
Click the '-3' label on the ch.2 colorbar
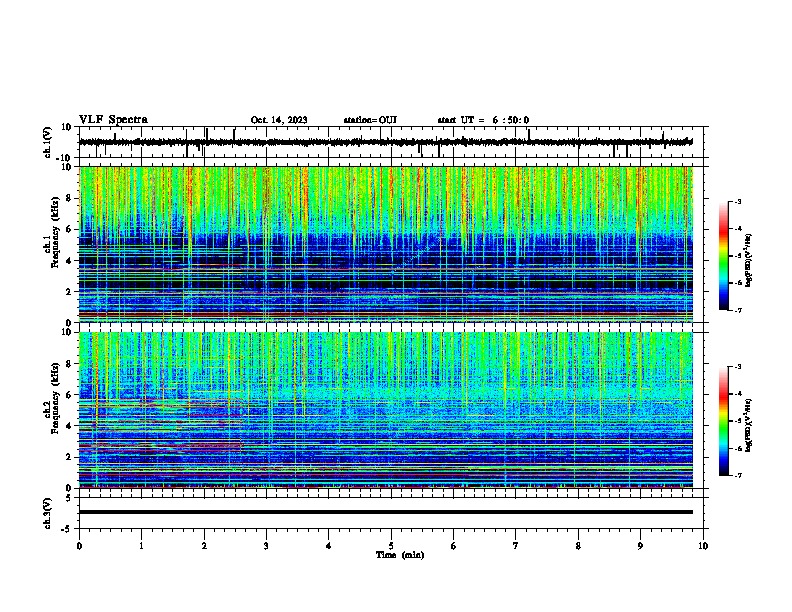737,367
